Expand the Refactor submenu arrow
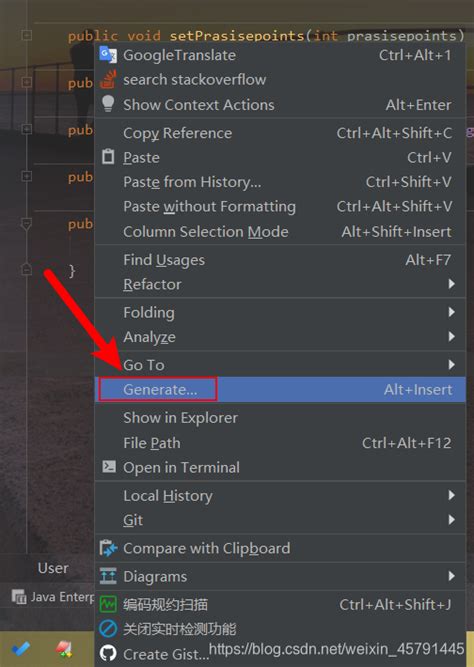The width and height of the screenshot is (474, 667). tap(451, 284)
